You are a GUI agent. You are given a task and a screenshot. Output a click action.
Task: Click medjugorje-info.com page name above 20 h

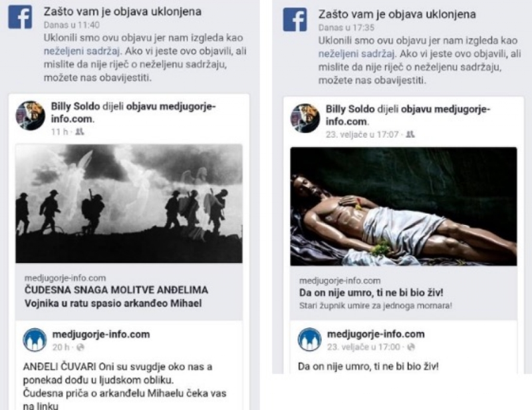[x=101, y=334]
